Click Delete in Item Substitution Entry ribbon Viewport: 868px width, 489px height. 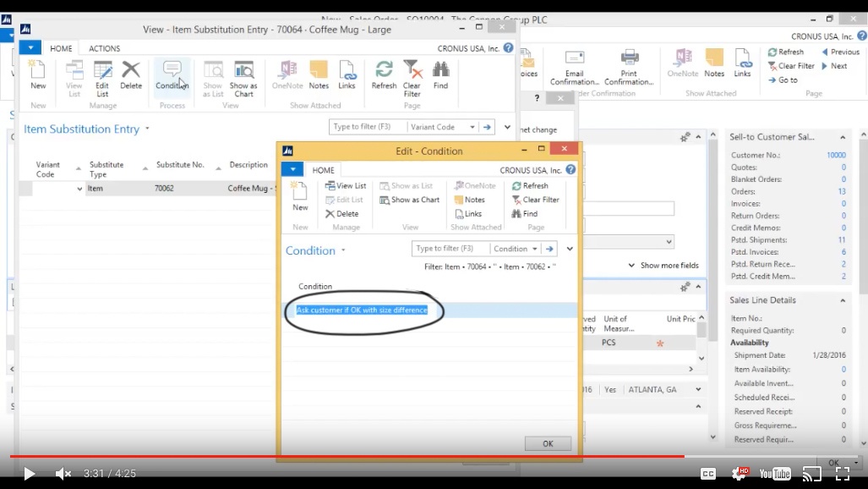pyautogui.click(x=131, y=74)
